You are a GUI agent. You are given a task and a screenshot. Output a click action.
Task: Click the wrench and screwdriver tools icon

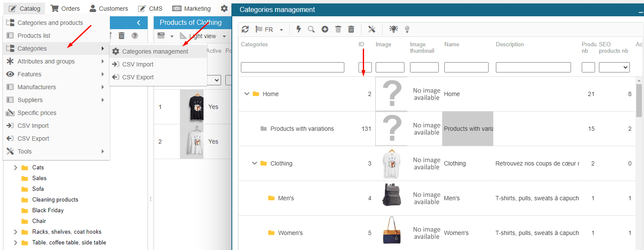click(372, 29)
